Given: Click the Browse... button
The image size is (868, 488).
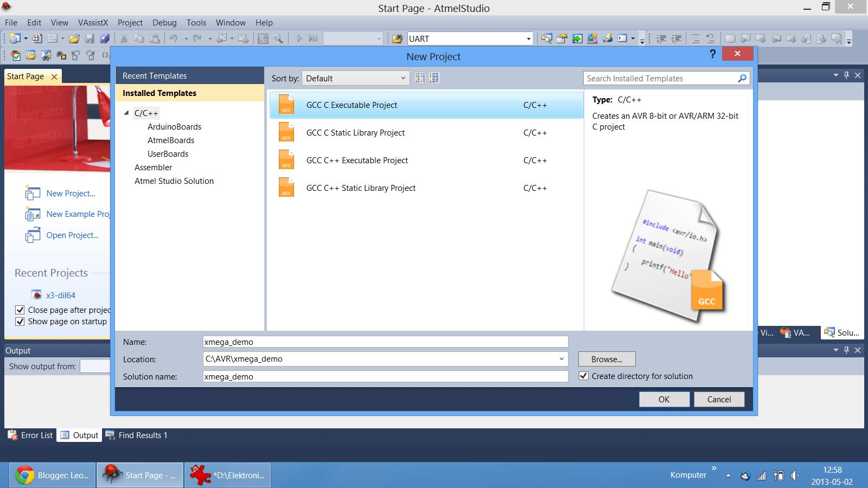Looking at the screenshot, I should click(607, 359).
